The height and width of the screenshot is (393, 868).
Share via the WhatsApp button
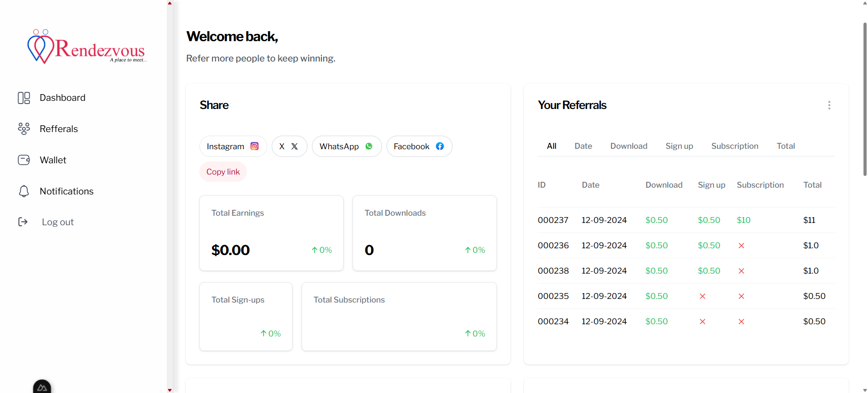[x=346, y=147]
